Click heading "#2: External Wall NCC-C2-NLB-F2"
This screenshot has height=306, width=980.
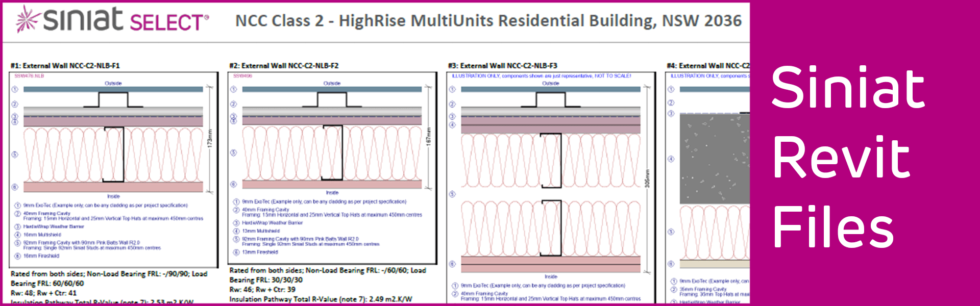284,66
